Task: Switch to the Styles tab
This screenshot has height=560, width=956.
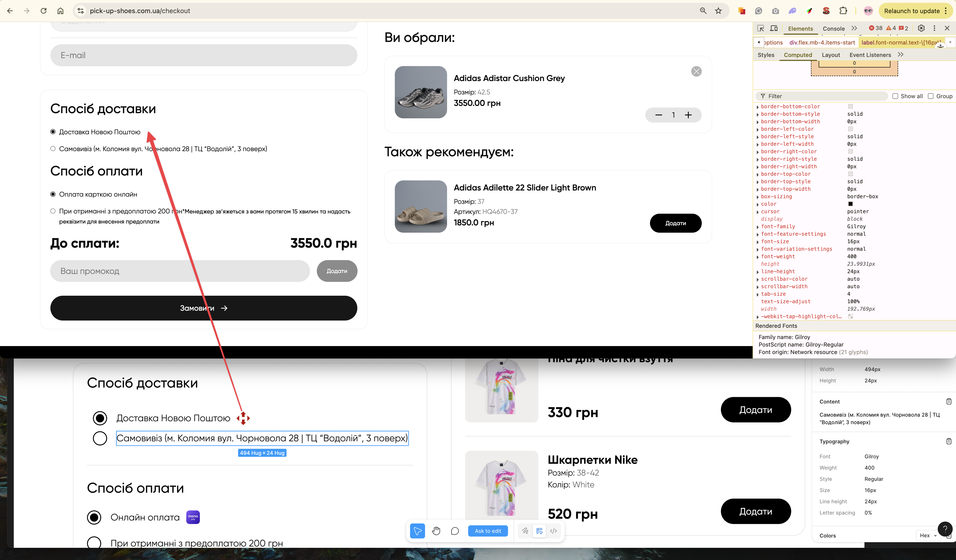Action: click(x=766, y=55)
